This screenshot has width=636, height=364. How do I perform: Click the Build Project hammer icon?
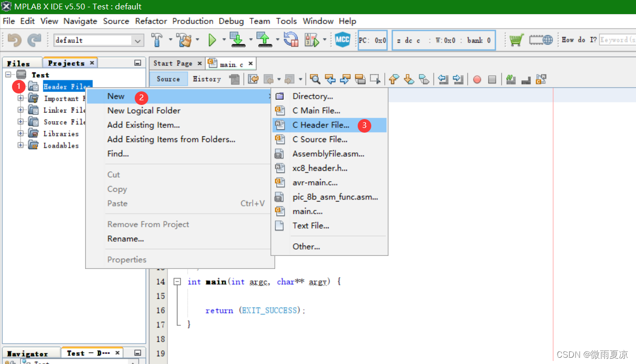(157, 40)
